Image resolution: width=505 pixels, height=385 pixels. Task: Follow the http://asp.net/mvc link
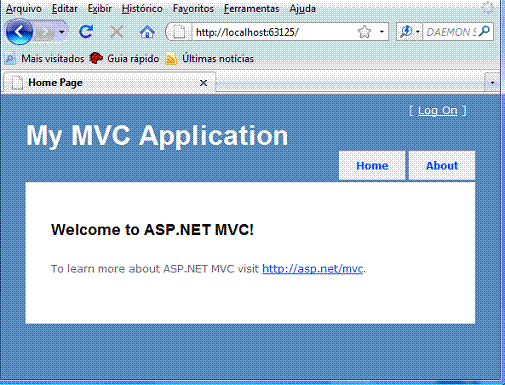pos(312,269)
